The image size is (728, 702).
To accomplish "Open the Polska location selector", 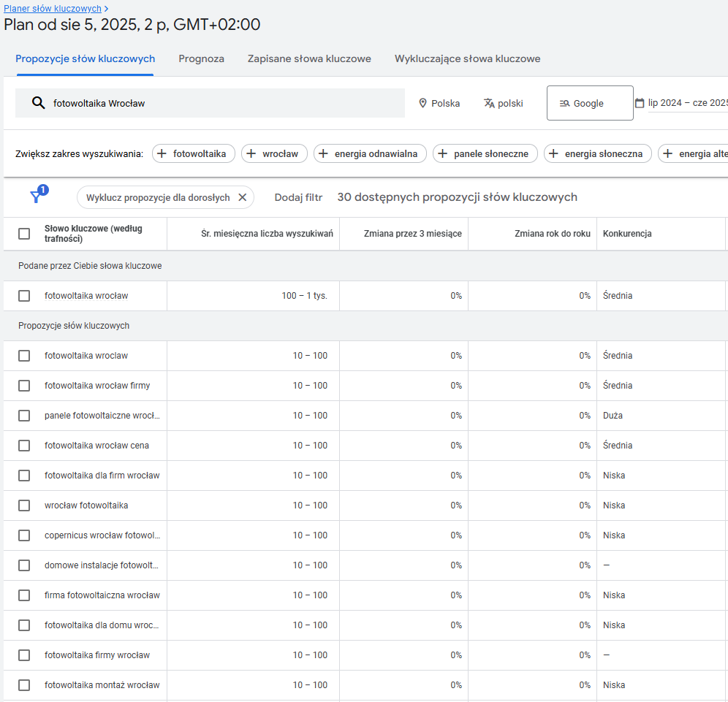I will coord(439,103).
